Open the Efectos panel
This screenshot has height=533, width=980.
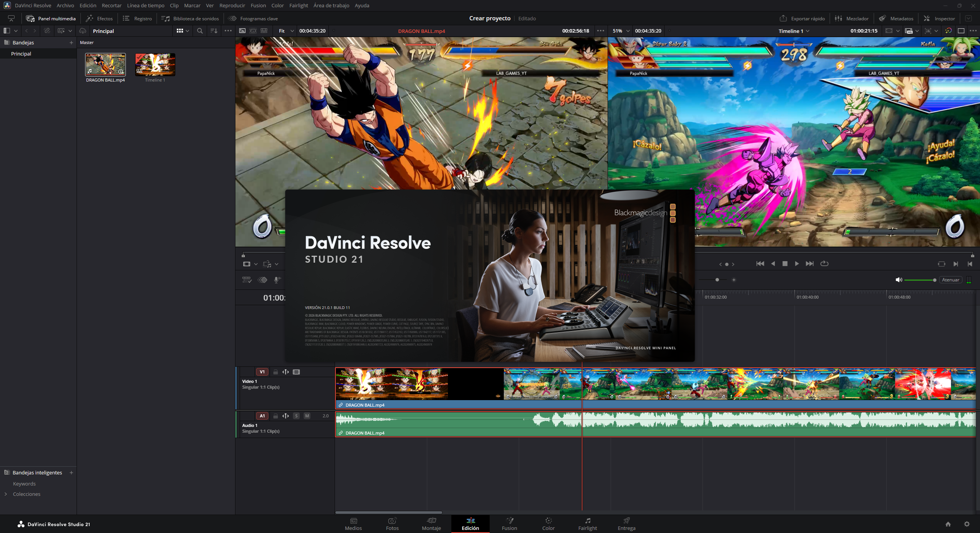(x=100, y=18)
